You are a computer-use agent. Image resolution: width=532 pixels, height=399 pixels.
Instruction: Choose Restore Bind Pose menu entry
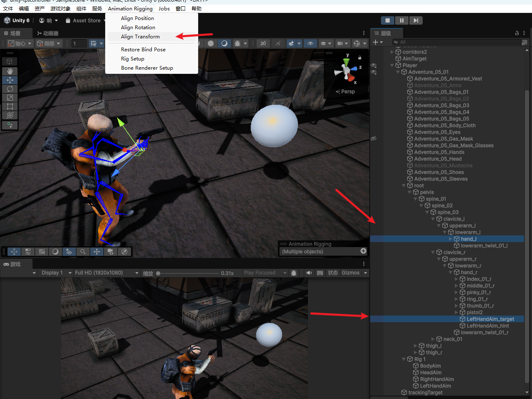click(143, 50)
